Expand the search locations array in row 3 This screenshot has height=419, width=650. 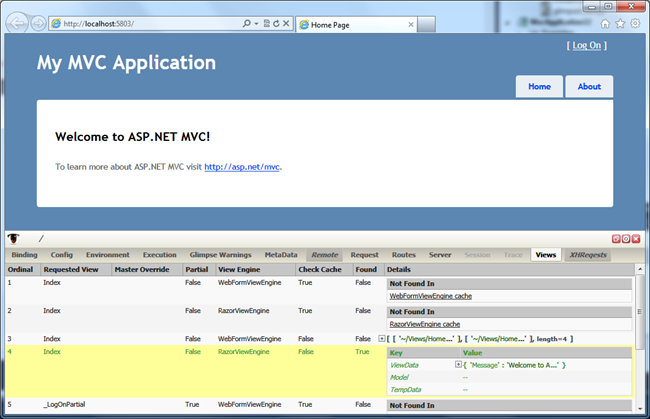pyautogui.click(x=383, y=339)
